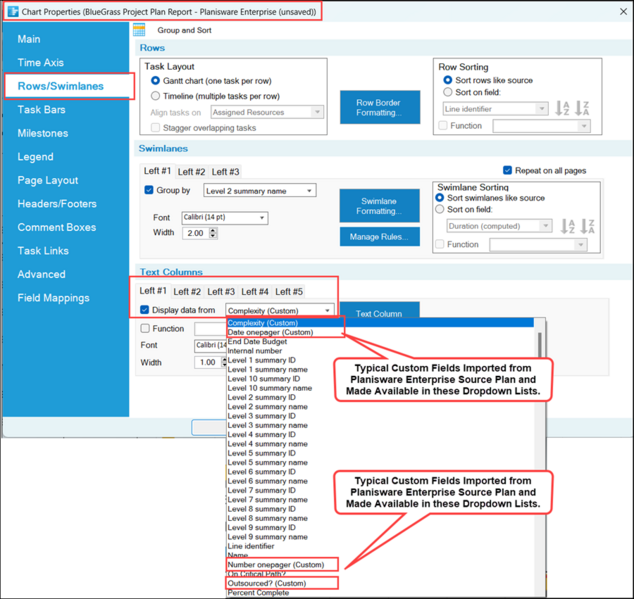The image size is (634, 599).
Task: Open Swimlane Sorting Function dropdown
Action: (x=538, y=245)
